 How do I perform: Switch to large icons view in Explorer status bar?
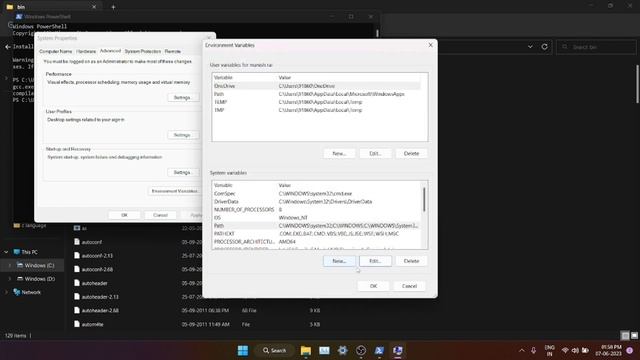pos(634,336)
